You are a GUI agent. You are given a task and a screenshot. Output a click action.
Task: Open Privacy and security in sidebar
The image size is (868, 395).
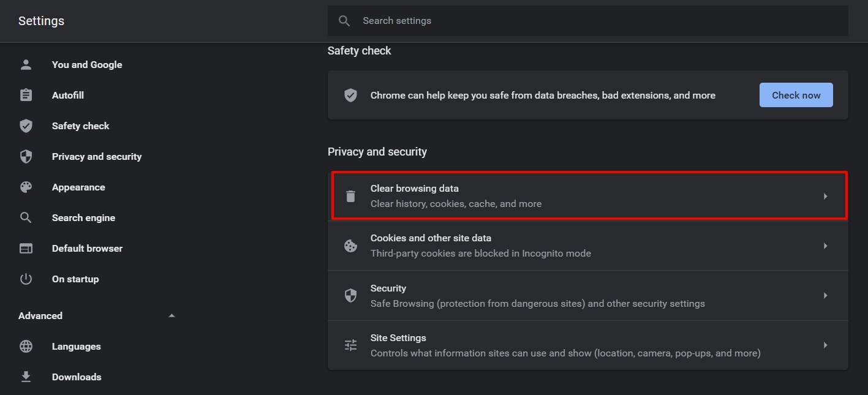(96, 156)
